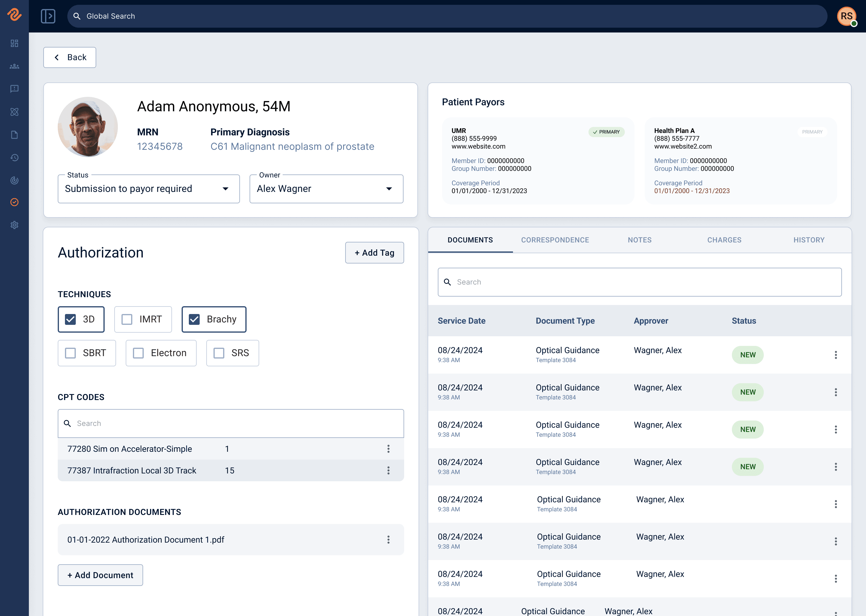The height and width of the screenshot is (616, 866).
Task: Click the patient photo thumbnail
Action: tap(88, 127)
